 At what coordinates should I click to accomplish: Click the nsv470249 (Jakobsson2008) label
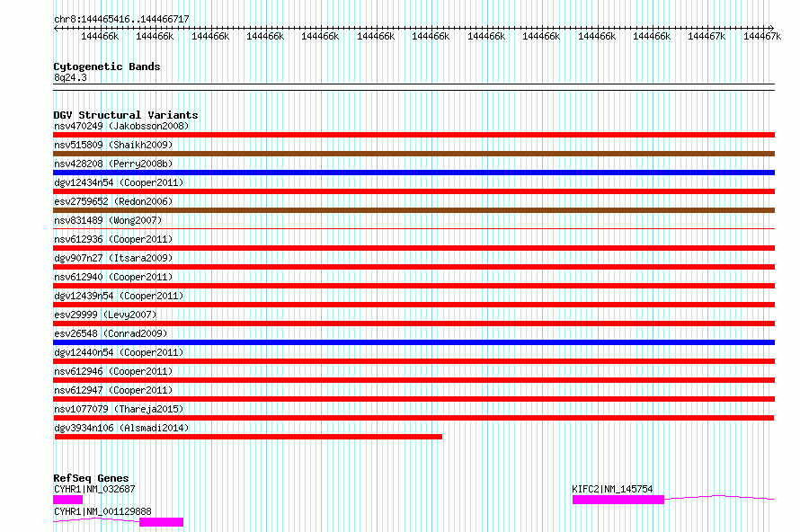[121, 126]
